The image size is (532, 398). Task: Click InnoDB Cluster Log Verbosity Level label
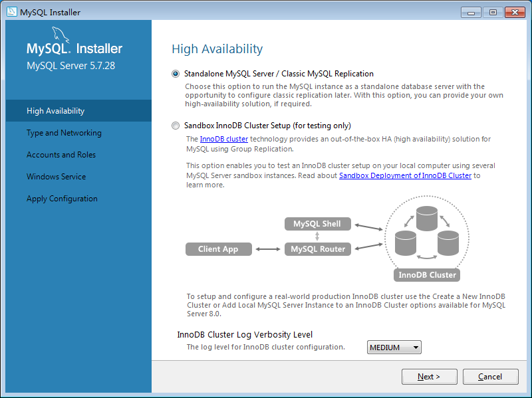pos(245,335)
